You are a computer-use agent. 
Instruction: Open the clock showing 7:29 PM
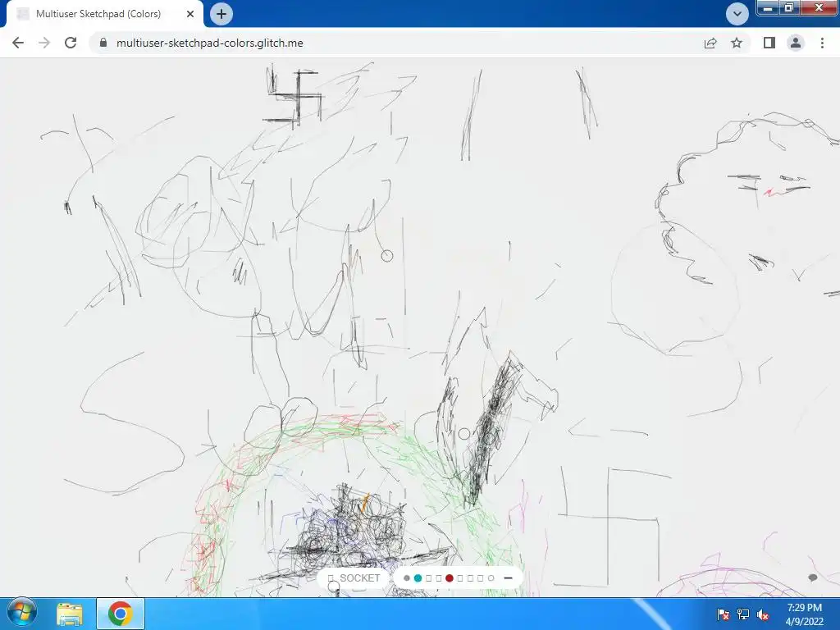804,614
